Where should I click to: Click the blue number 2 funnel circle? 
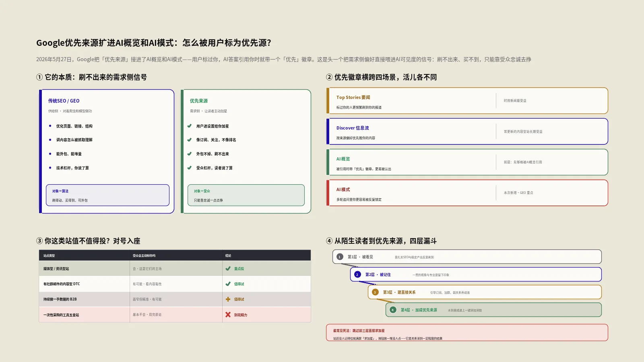[357, 274]
